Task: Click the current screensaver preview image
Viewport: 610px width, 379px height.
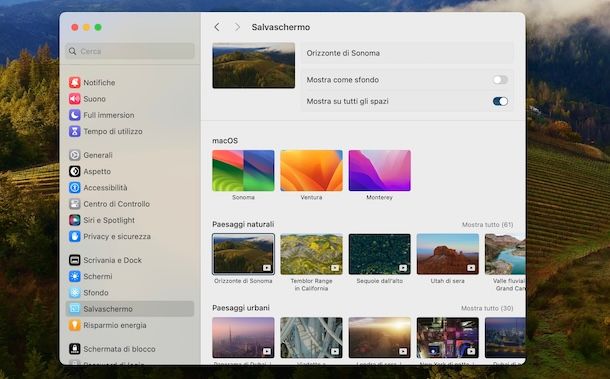Action: tap(254, 65)
